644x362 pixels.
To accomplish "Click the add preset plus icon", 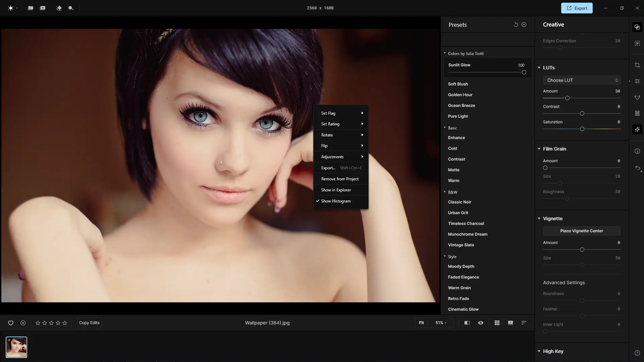I will [524, 24].
